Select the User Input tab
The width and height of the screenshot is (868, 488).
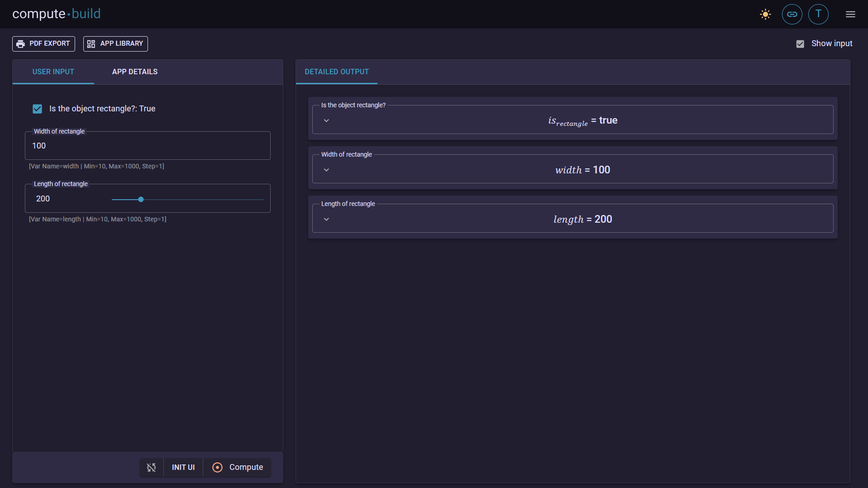point(53,72)
